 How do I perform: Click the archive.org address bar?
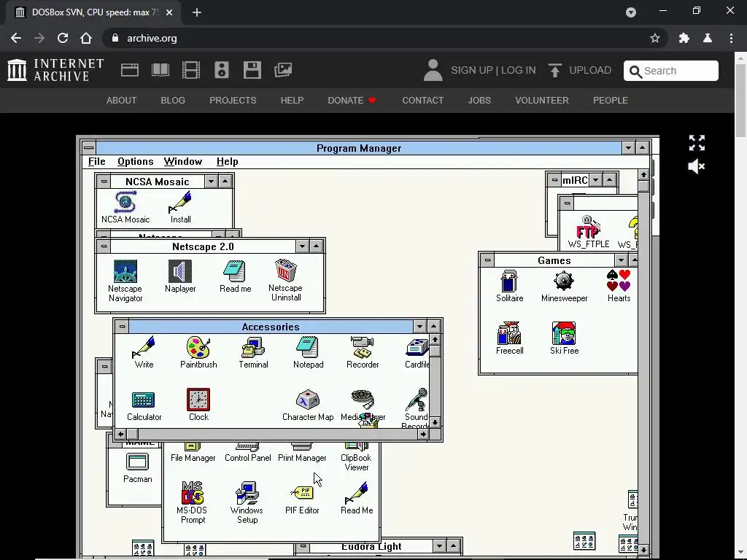386,38
